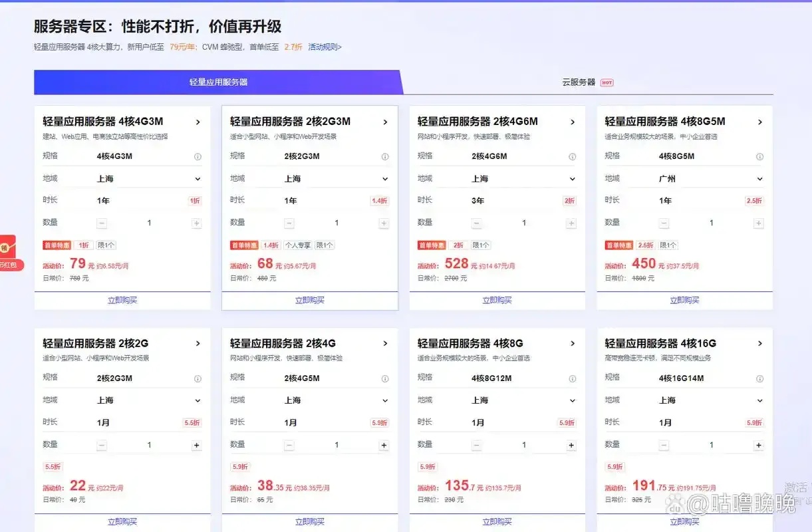Decrease the quantity in the top-row 2核2G3M card
812x532 pixels.
coord(289,223)
